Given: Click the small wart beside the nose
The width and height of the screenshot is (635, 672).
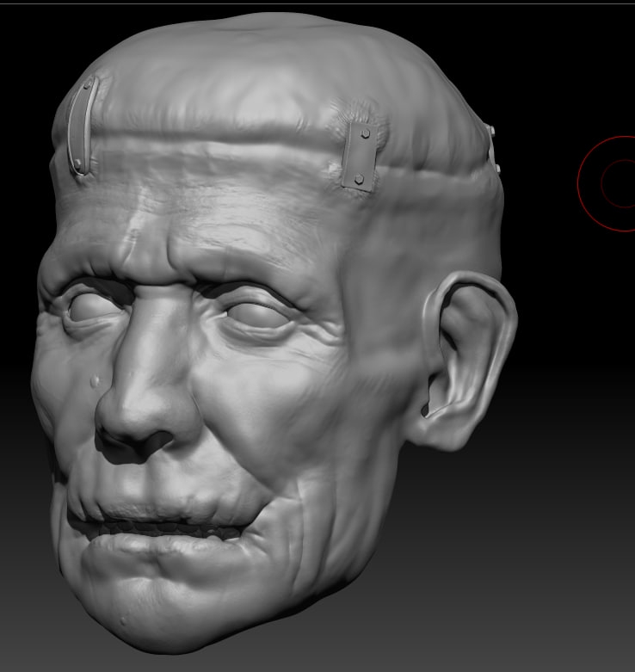Looking at the screenshot, I should tap(96, 380).
